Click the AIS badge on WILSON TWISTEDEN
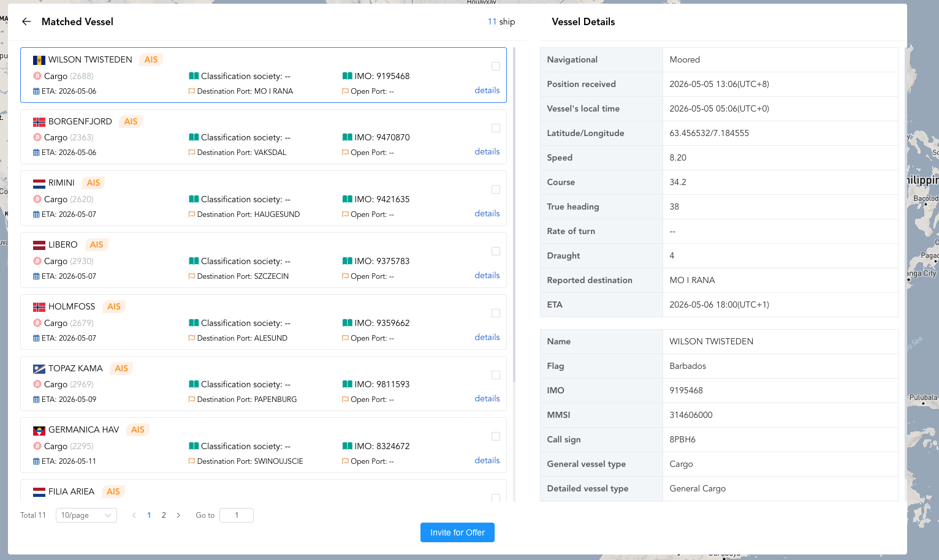Viewport: 939px width, 560px height. [x=151, y=59]
